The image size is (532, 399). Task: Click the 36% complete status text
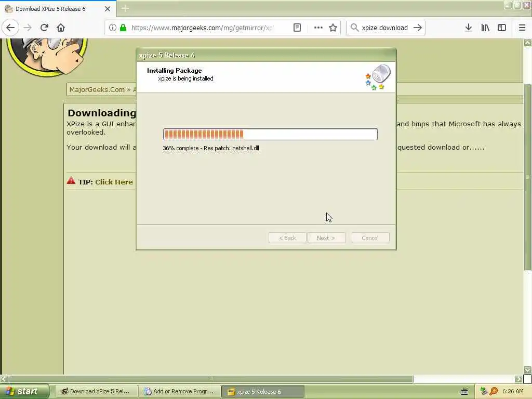click(x=211, y=148)
